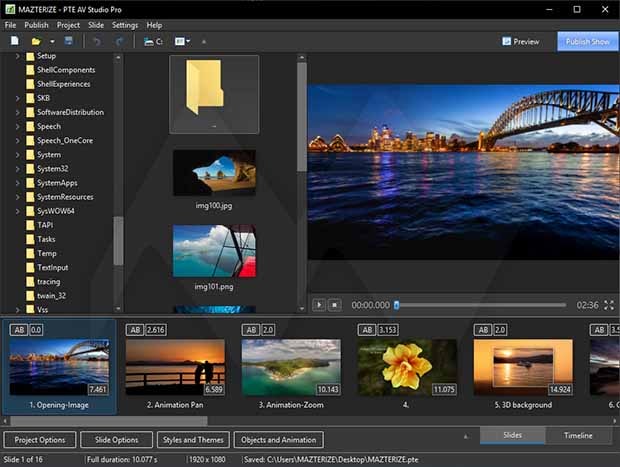Click the Stop button under preview
The height and width of the screenshot is (467, 620).
click(335, 305)
